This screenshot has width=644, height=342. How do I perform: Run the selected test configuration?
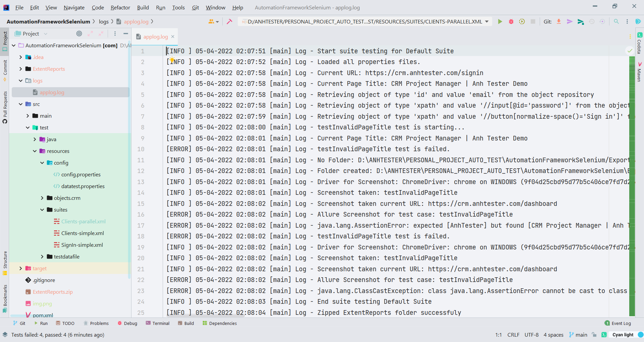pos(500,21)
